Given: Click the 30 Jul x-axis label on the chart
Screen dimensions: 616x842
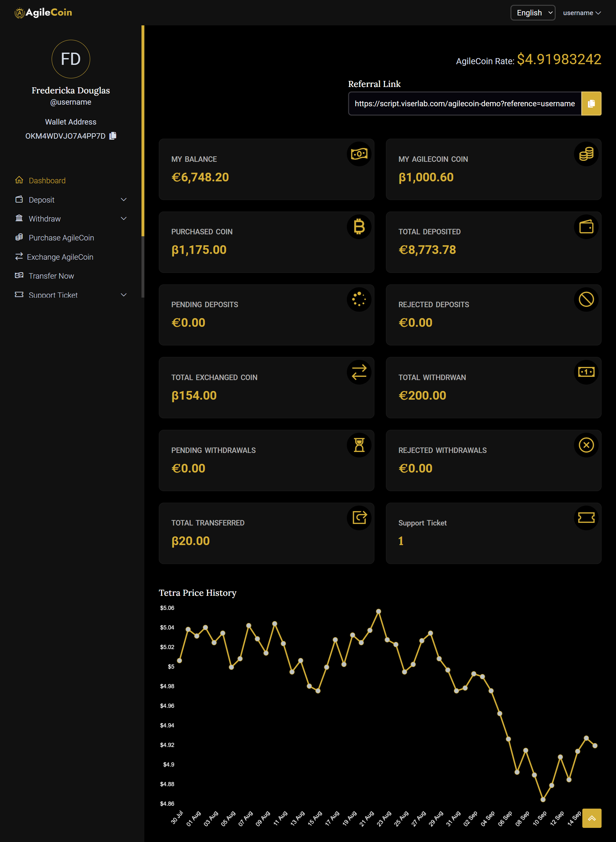Looking at the screenshot, I should pos(177,817).
